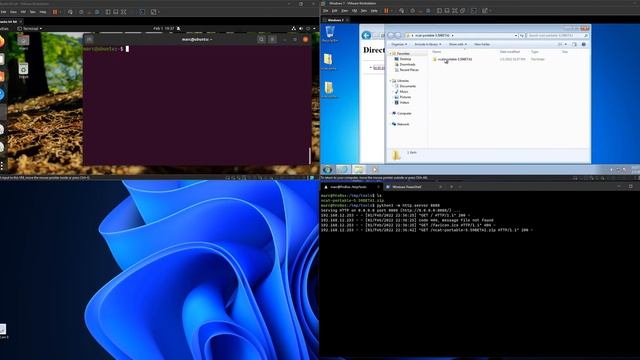Screen dimensions: 640x360
Task: Open File menu in Windows 7 VMware window
Action: click(326, 11)
